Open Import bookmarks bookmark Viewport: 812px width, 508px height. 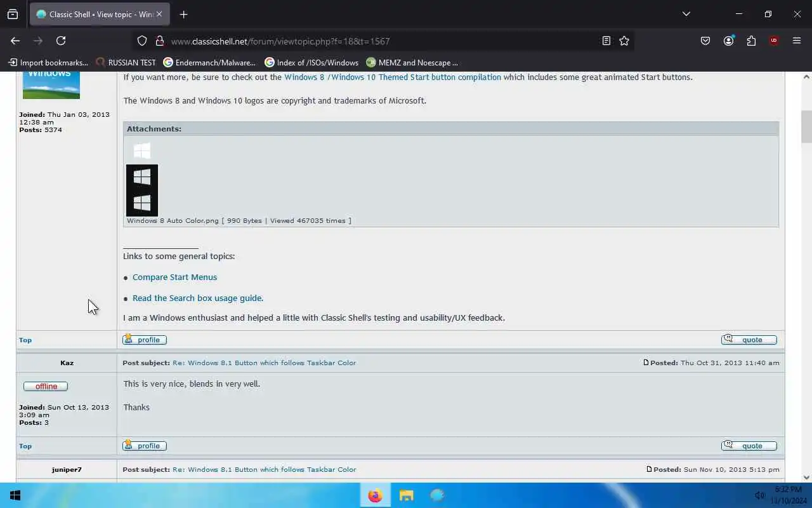(48, 62)
